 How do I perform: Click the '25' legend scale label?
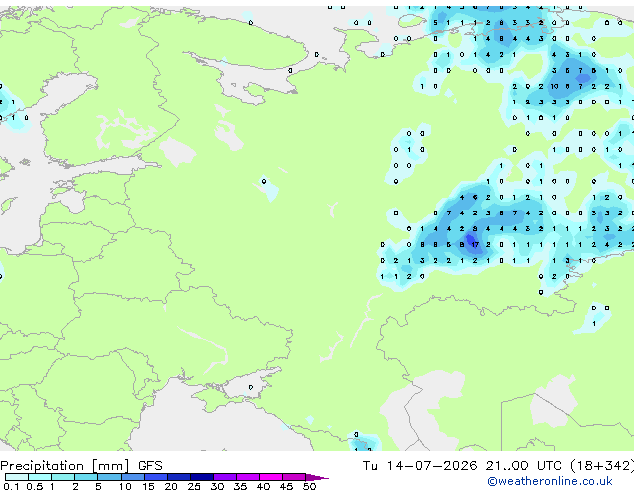click(194, 486)
